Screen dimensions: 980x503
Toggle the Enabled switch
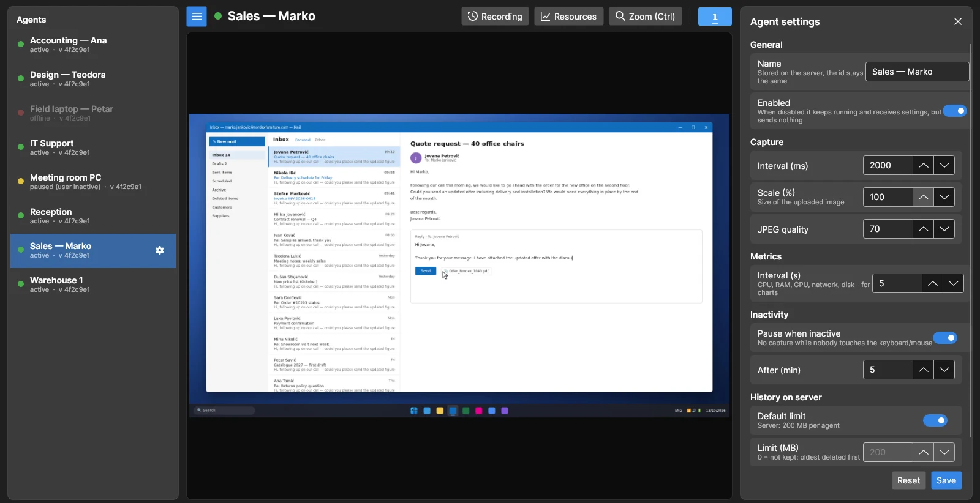point(954,111)
